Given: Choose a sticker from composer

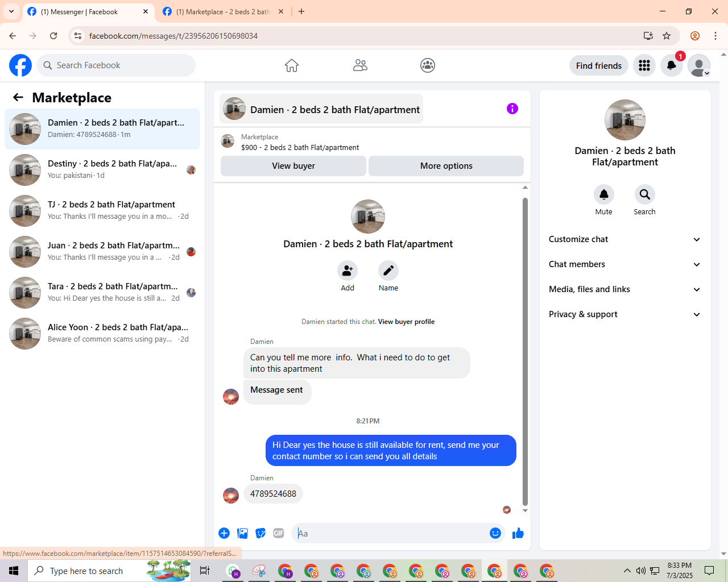Looking at the screenshot, I should [260, 533].
